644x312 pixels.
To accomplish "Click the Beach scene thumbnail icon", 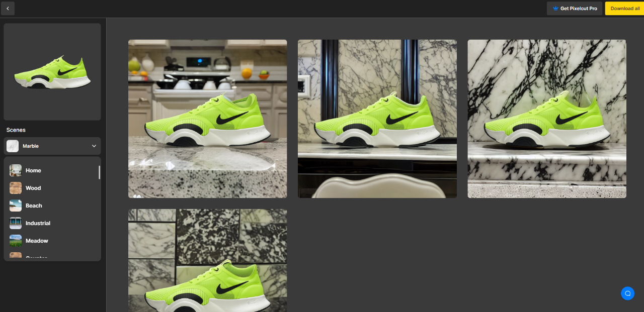I will click(x=16, y=205).
